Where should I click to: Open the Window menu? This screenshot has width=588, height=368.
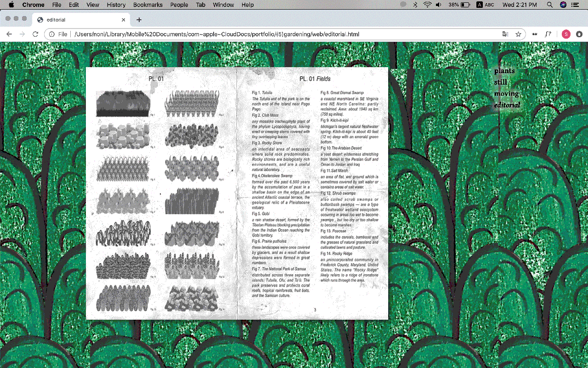pos(223,5)
